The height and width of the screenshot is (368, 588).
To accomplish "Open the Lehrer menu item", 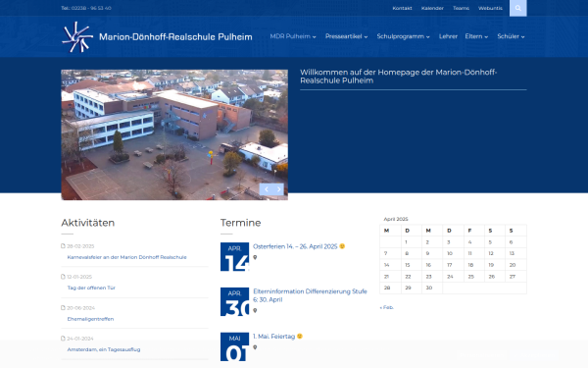I will coord(448,36).
